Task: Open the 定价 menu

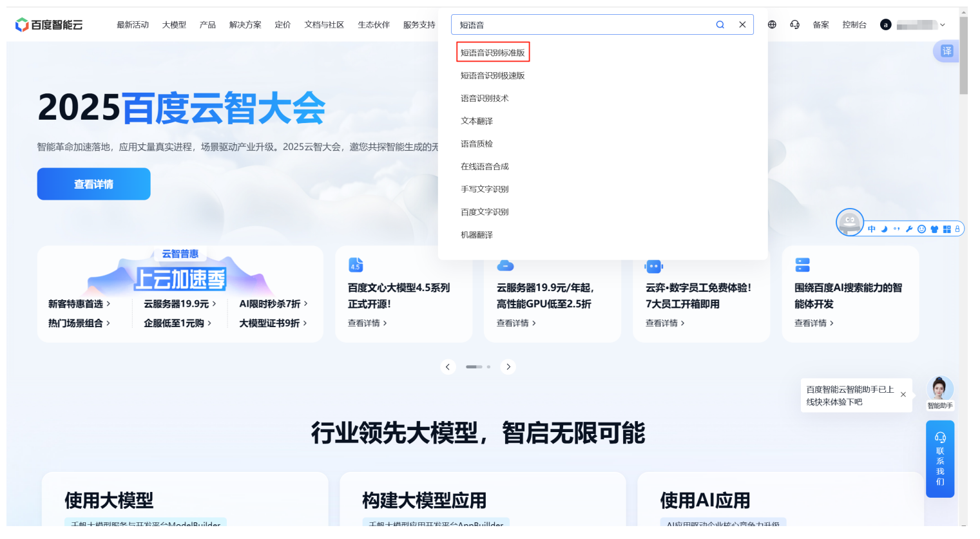Action: click(x=283, y=24)
